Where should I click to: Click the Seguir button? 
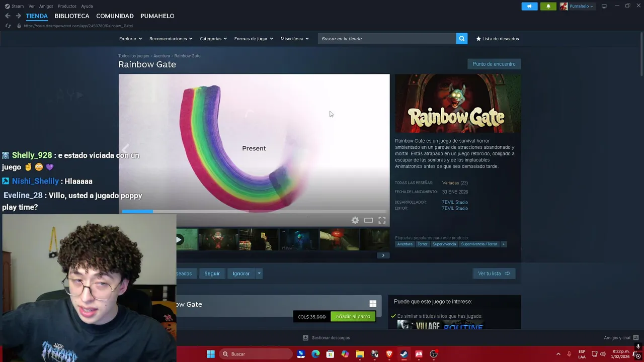(212, 274)
